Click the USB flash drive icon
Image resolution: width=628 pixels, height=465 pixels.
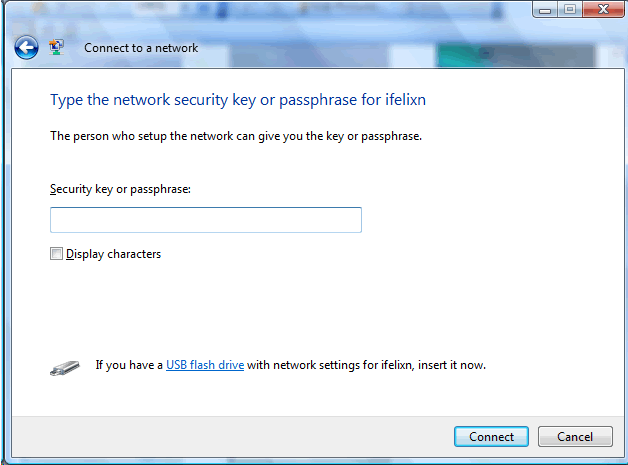[x=64, y=367]
